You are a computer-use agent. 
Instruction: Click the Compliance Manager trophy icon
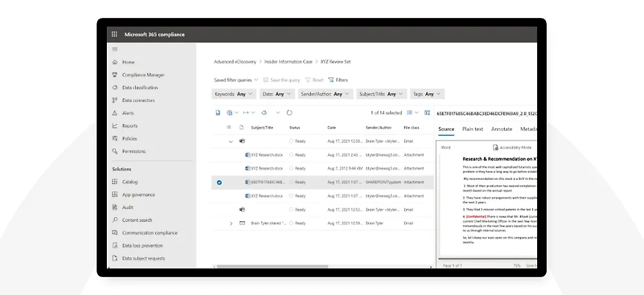click(x=114, y=74)
